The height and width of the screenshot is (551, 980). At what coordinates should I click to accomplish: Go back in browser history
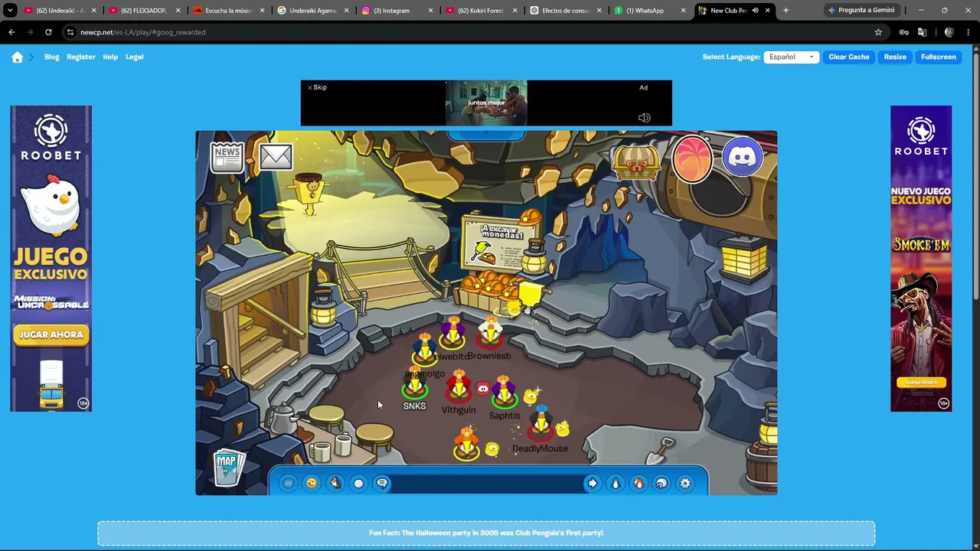tap(11, 32)
